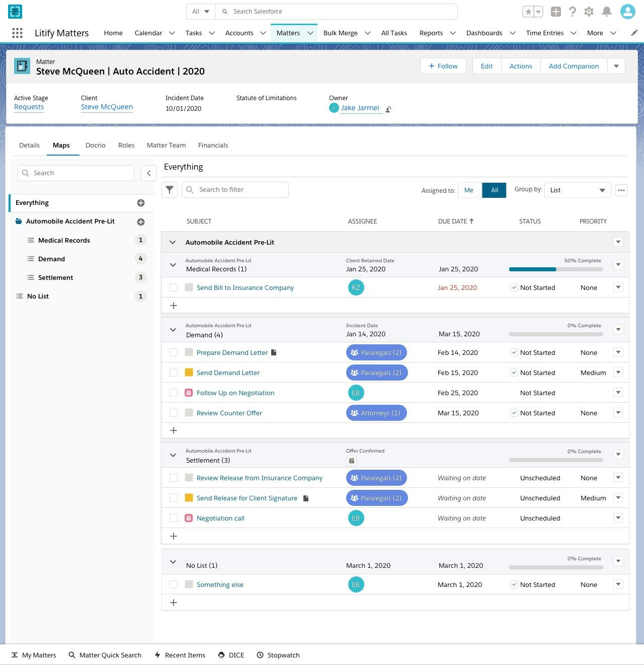Collapse the Automobile Accident Pre-Lit group

tap(173, 243)
